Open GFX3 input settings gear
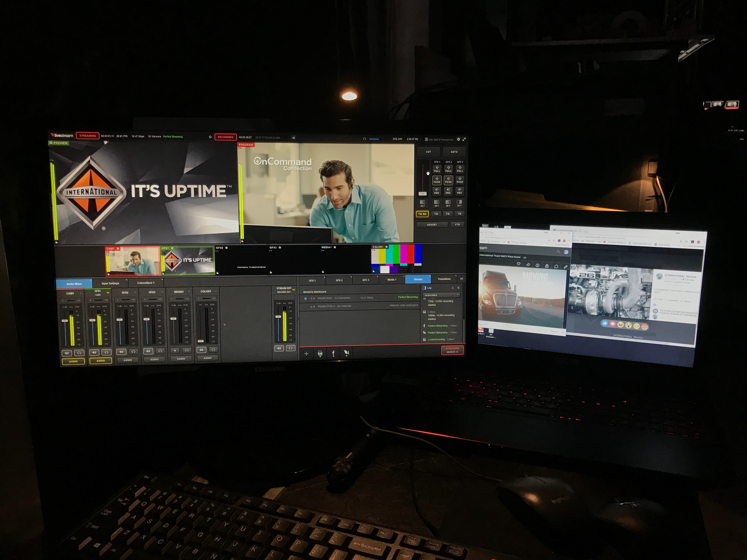Screen dimensions: 747x560 tap(280, 247)
